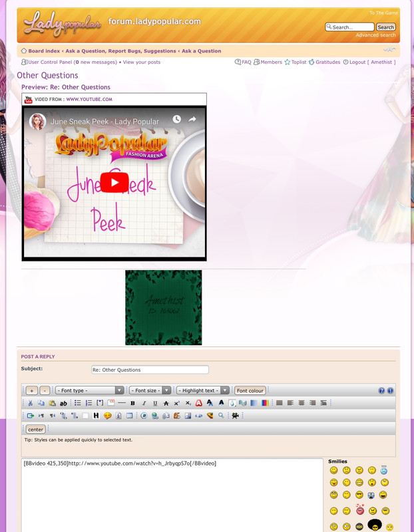This screenshot has height=532, width=414.
Task: Open the Font size dropdown
Action: tap(150, 390)
